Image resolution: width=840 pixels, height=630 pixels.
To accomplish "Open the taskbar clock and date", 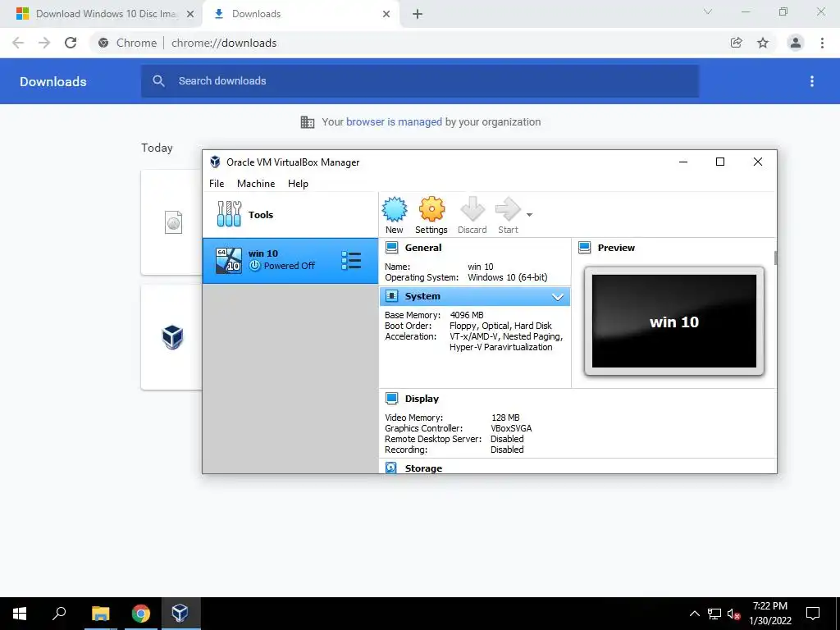I will point(770,614).
